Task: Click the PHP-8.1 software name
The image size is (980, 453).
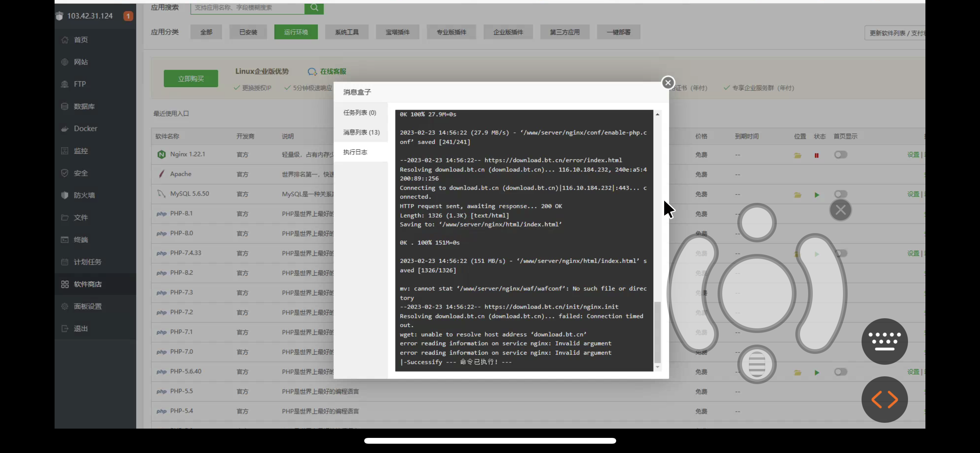Action: point(181,213)
